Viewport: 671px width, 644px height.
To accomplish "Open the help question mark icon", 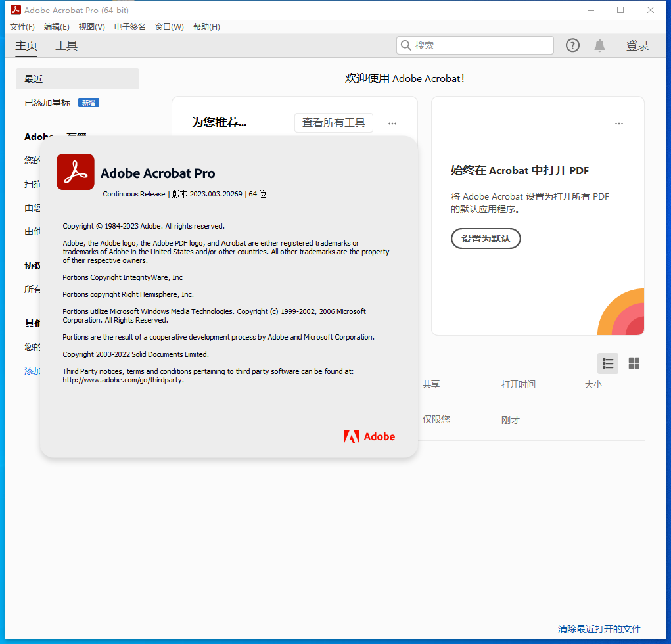I will (572, 45).
